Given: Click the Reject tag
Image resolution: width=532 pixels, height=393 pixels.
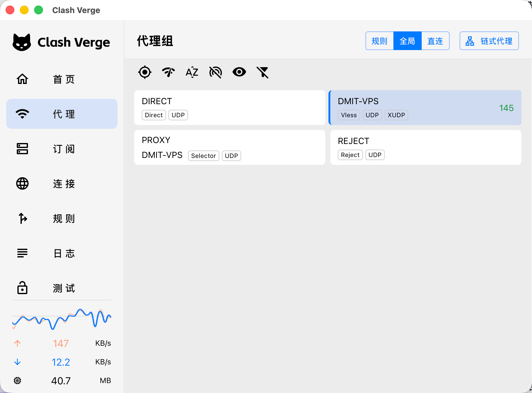Looking at the screenshot, I should tap(350, 155).
